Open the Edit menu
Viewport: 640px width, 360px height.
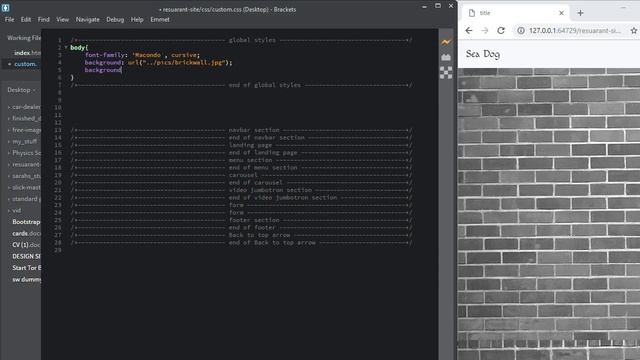(26, 20)
